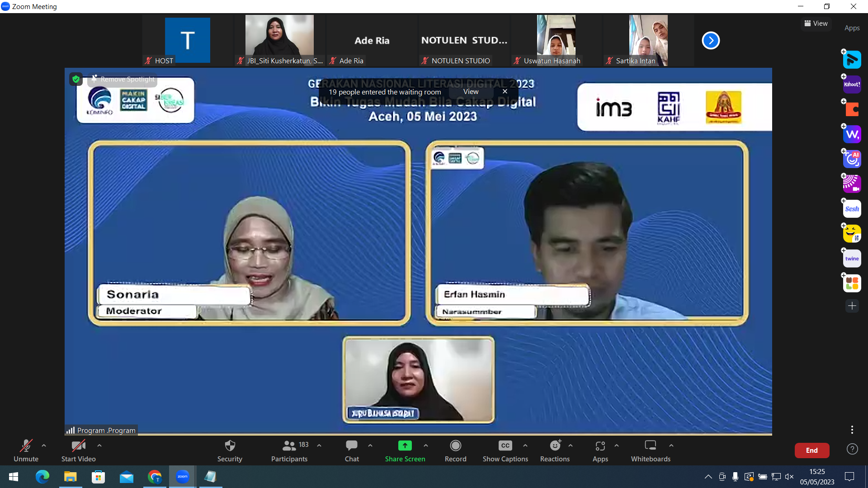Viewport: 868px width, 488px height.
Task: Expand Chat options arrow
Action: click(x=370, y=446)
